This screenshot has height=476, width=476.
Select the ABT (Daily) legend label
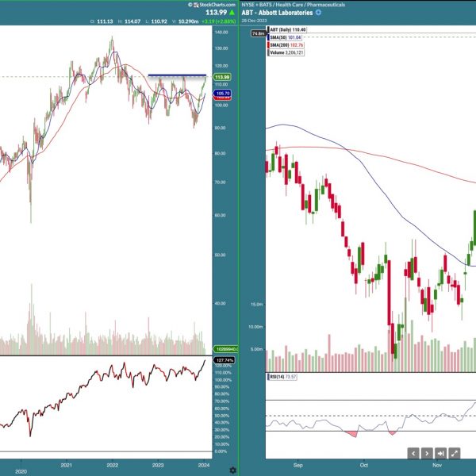pos(288,29)
